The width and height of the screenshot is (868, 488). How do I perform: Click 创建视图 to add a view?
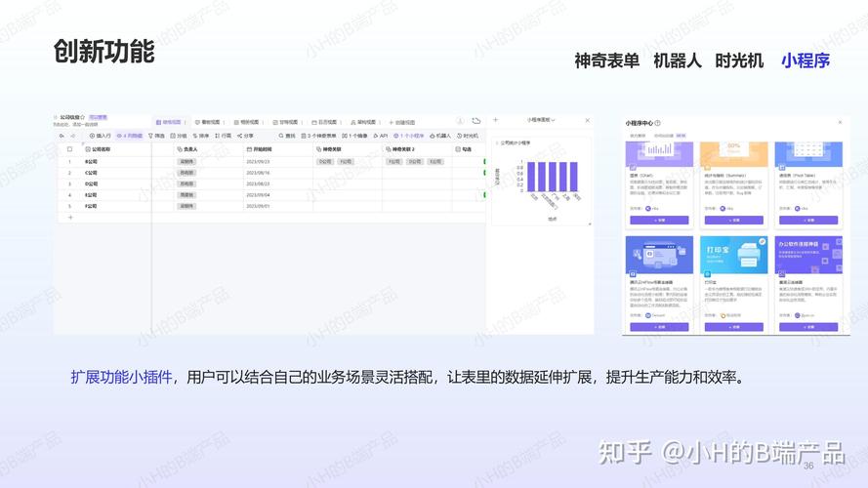pyautogui.click(x=402, y=122)
